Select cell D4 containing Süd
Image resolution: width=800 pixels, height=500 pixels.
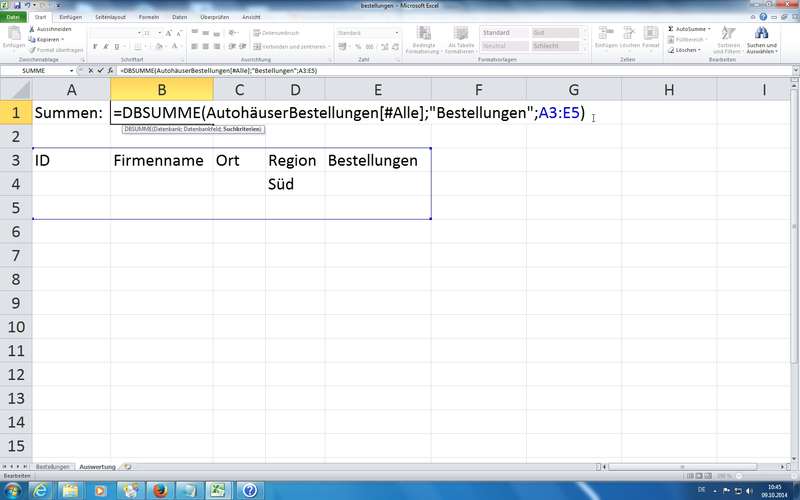pyautogui.click(x=295, y=184)
